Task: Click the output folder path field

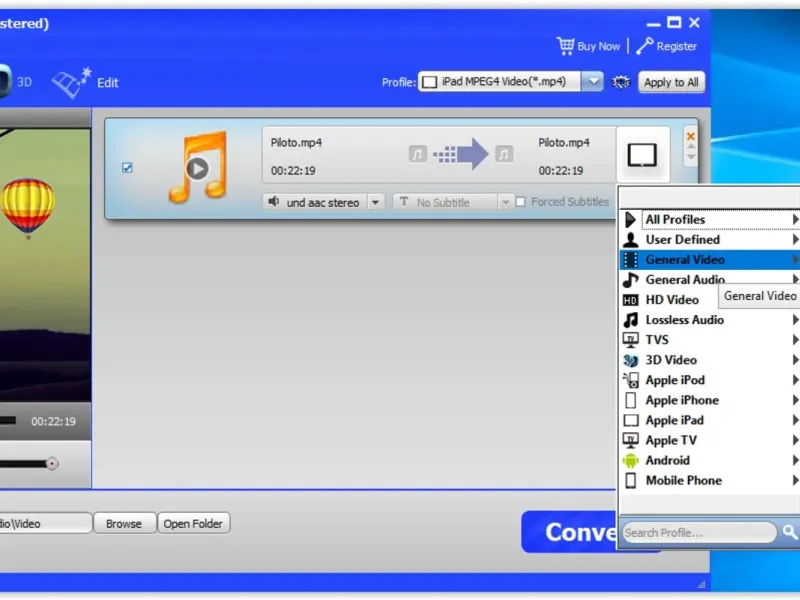Action: tap(45, 523)
